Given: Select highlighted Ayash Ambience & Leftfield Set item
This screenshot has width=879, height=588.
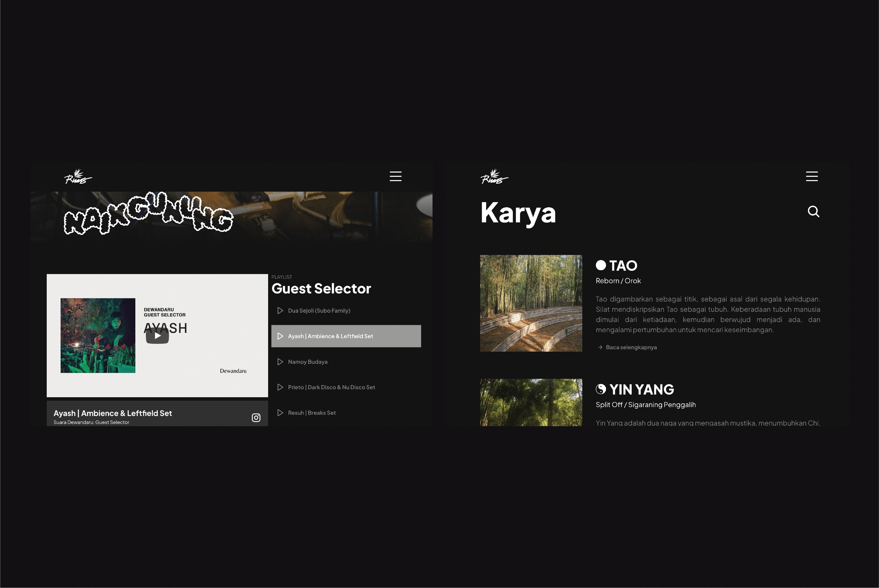Looking at the screenshot, I should click(x=346, y=336).
